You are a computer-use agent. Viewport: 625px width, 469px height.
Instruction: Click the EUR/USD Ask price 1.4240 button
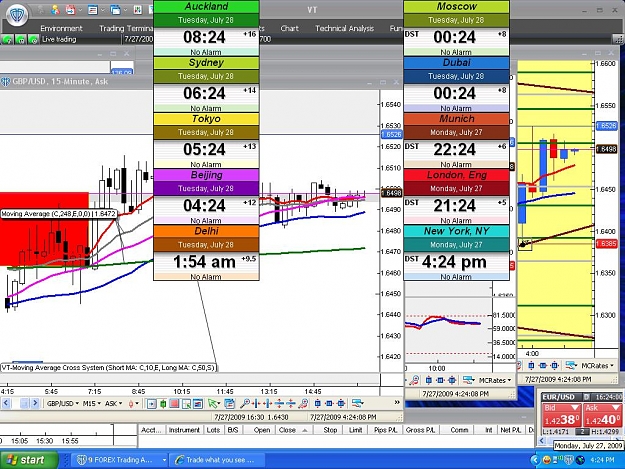point(602,415)
